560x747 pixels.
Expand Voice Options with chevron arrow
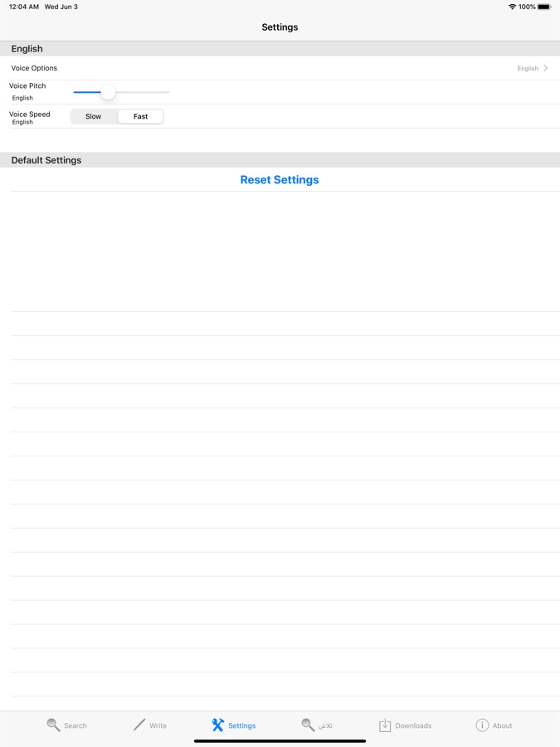point(546,68)
